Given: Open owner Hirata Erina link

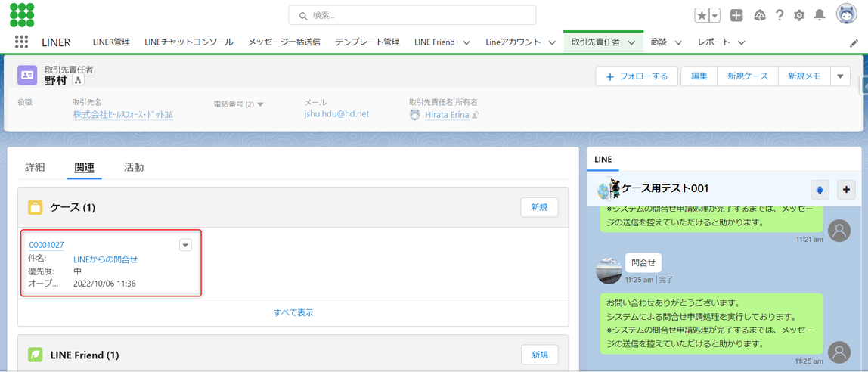Looking at the screenshot, I should (x=447, y=115).
